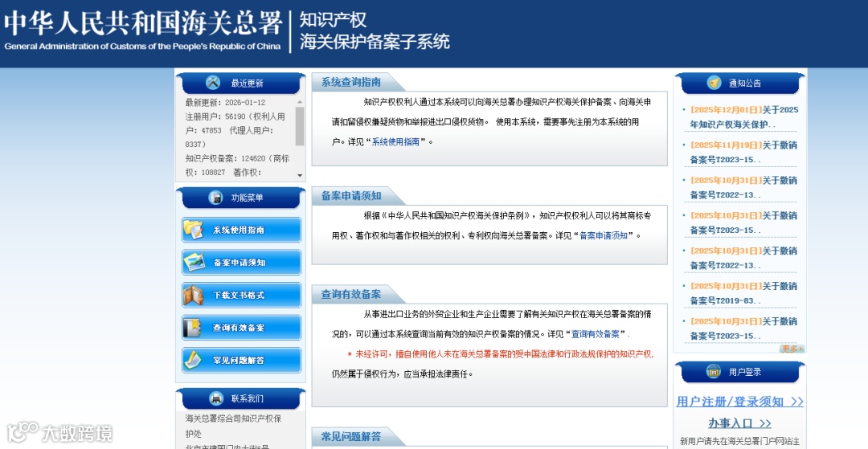Open 备案申请须知 in the function menu

tap(241, 262)
